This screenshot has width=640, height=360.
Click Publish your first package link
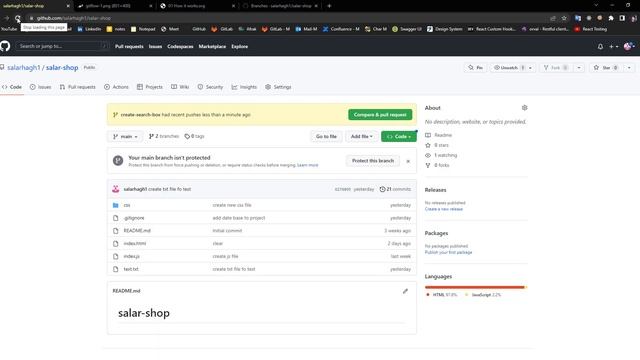click(449, 252)
